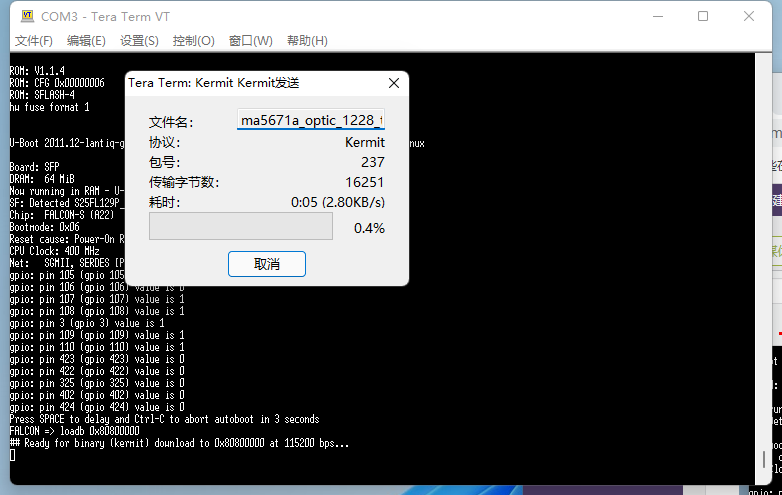Click the 'gpio: pin 110' line
The image size is (782, 495).
pyautogui.click(x=97, y=347)
